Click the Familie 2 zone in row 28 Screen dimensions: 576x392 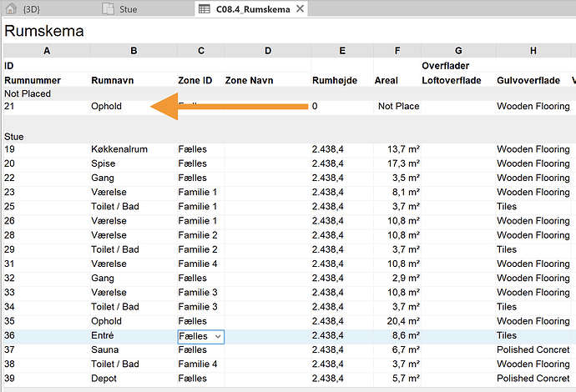198,235
